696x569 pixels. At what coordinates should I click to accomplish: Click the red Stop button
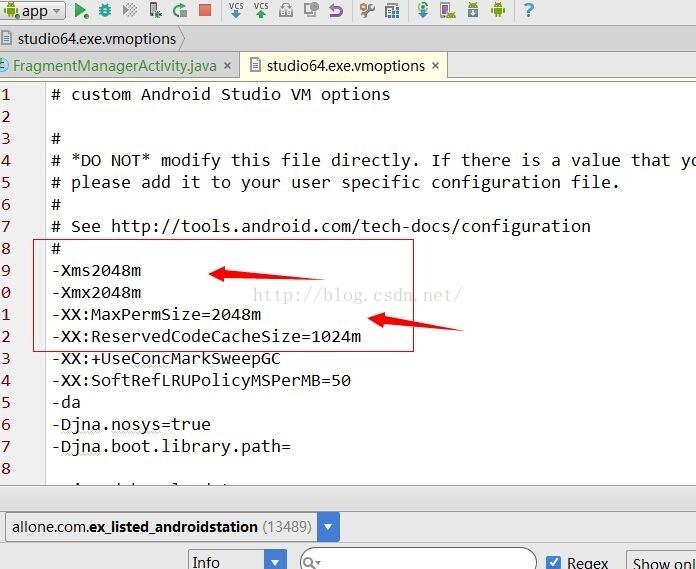(x=205, y=10)
